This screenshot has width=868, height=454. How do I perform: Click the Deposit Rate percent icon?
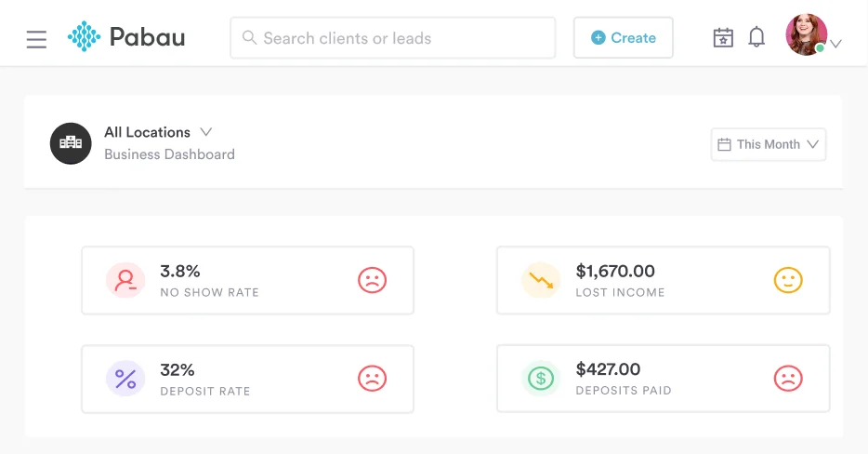point(125,379)
